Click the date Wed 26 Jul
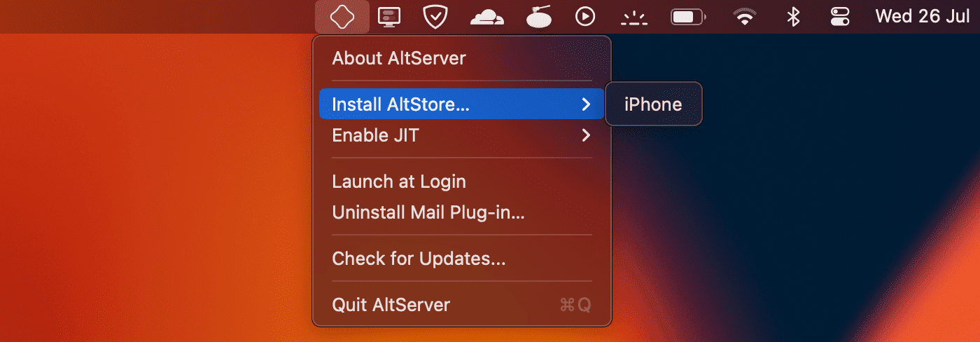The image size is (980, 342). pyautogui.click(x=923, y=16)
